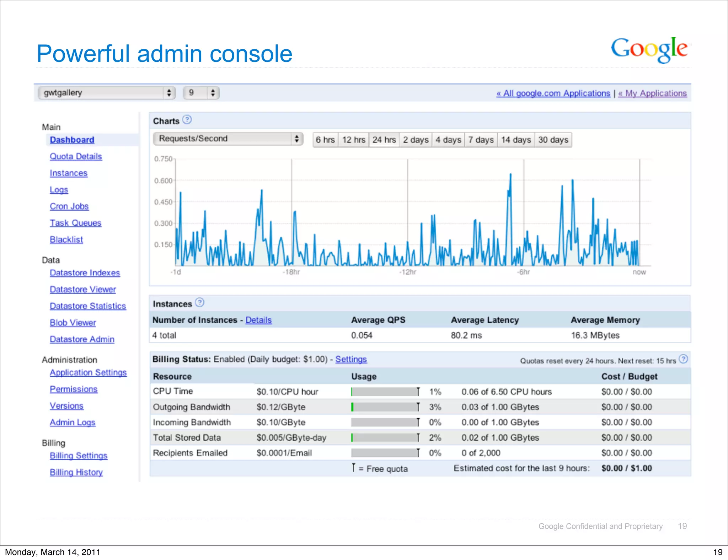
Task: Open the My Applications link
Action: pos(652,93)
